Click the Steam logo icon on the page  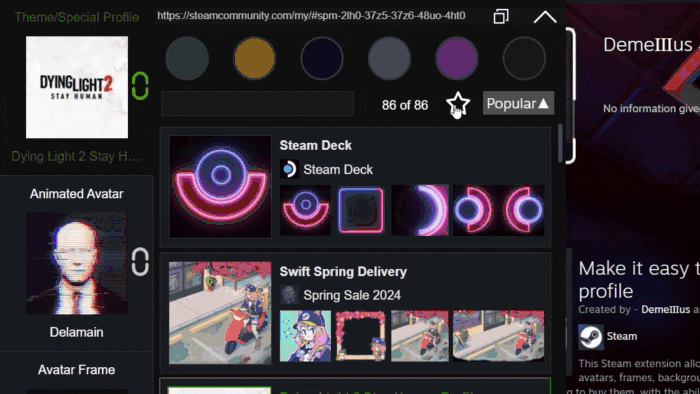click(591, 337)
